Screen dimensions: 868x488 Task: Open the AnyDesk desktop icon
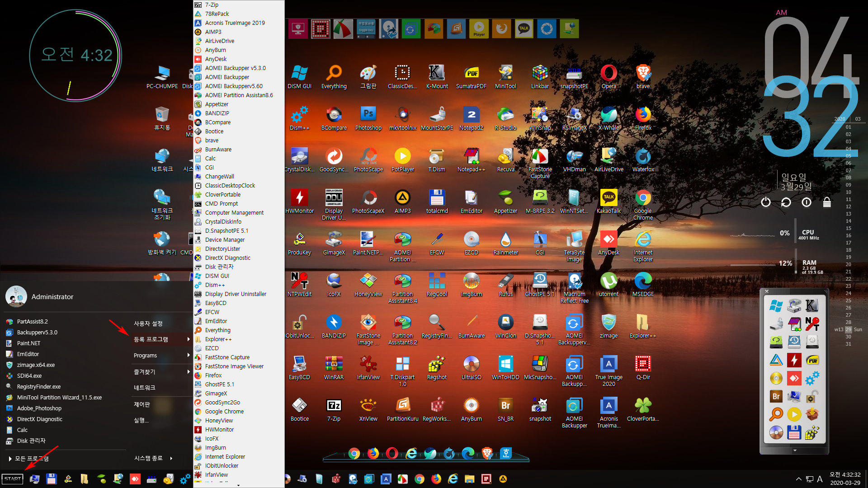pyautogui.click(x=609, y=243)
